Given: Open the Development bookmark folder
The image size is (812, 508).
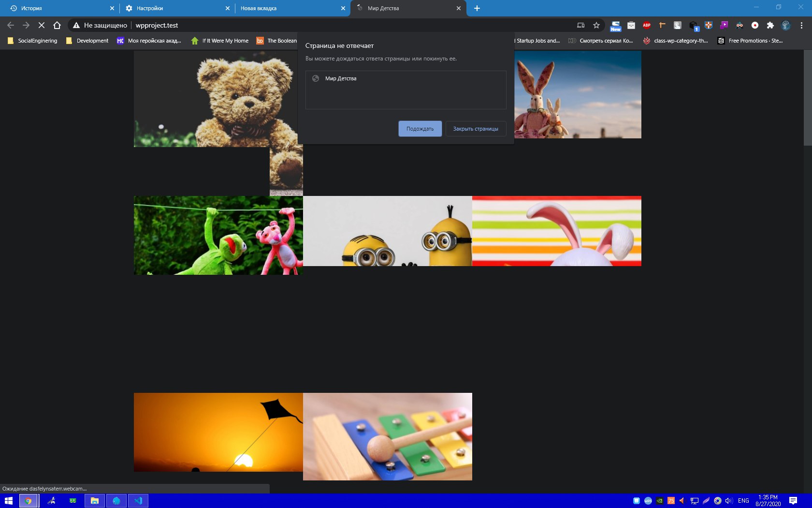Looking at the screenshot, I should point(87,41).
